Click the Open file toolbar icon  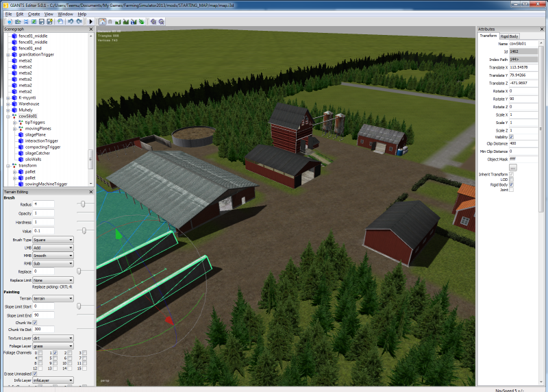[18, 22]
